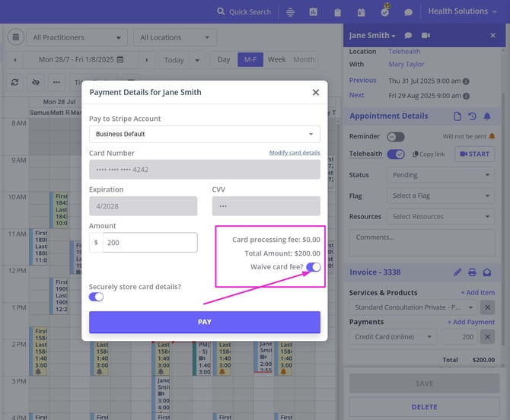This screenshot has width=510, height=420.
Task: Disable Securely store card details toggle
Action: pyautogui.click(x=97, y=297)
